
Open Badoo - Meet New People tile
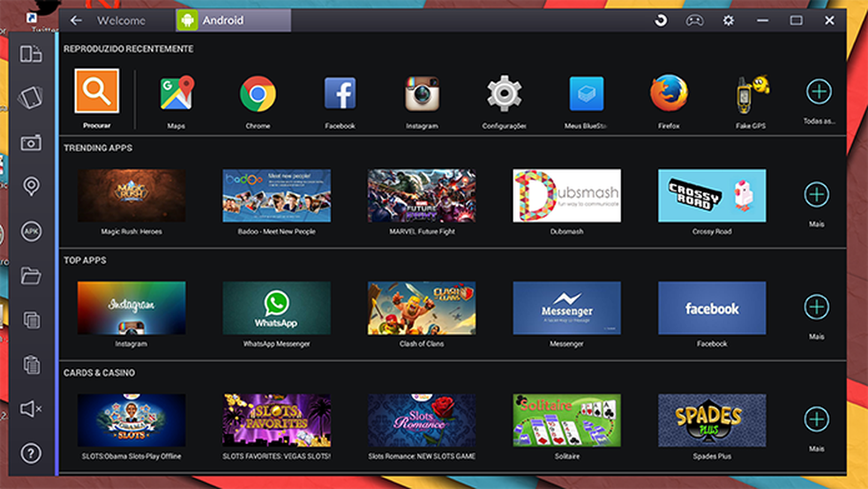277,195
